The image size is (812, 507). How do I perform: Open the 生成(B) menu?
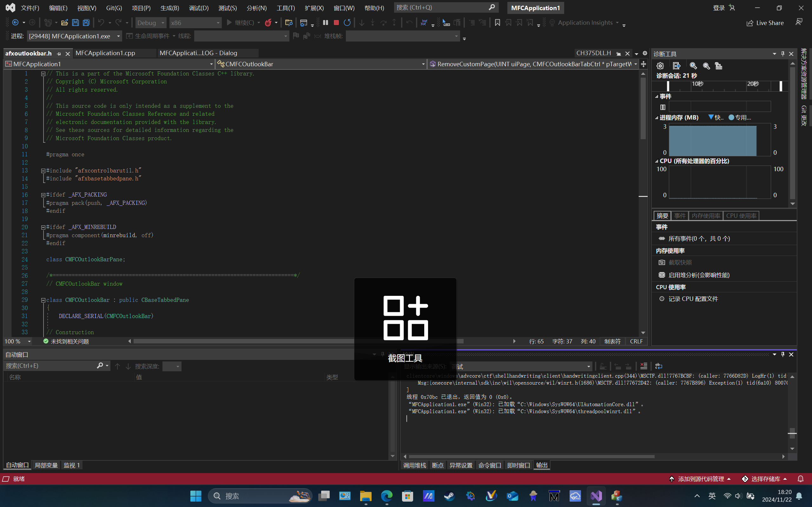170,8
